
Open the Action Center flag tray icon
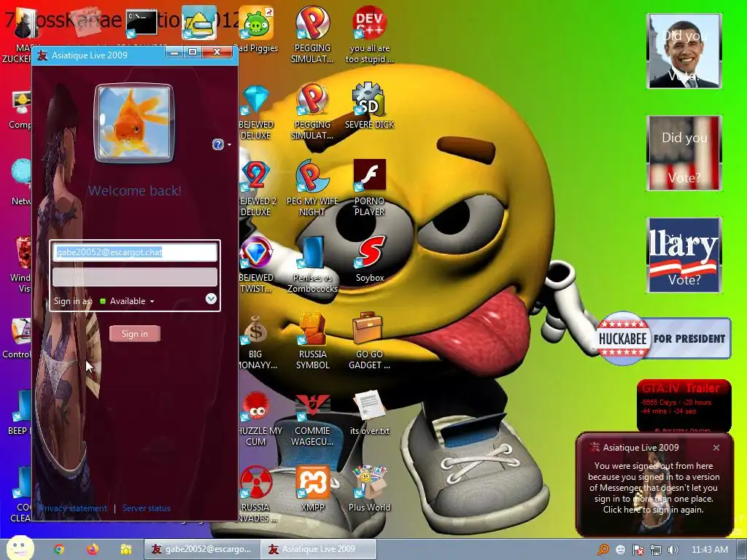pos(638,550)
